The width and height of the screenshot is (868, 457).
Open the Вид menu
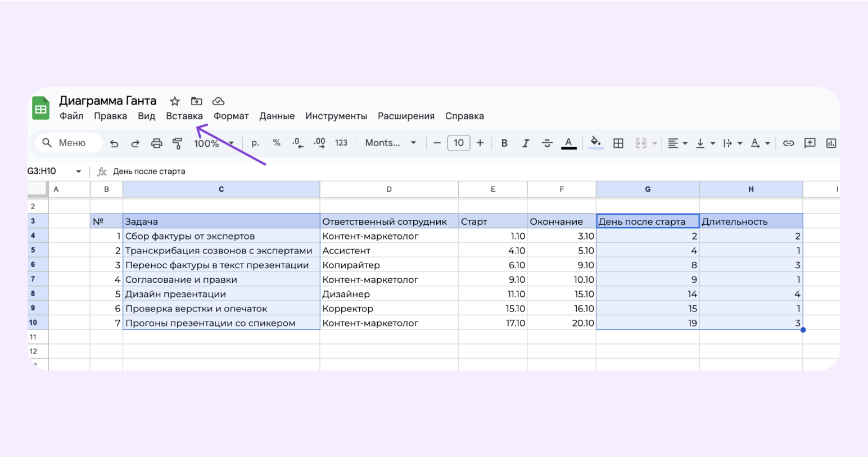point(146,116)
